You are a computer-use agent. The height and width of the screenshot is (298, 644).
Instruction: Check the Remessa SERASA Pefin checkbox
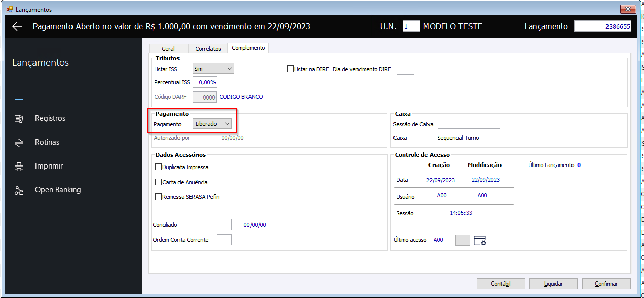[x=158, y=197]
